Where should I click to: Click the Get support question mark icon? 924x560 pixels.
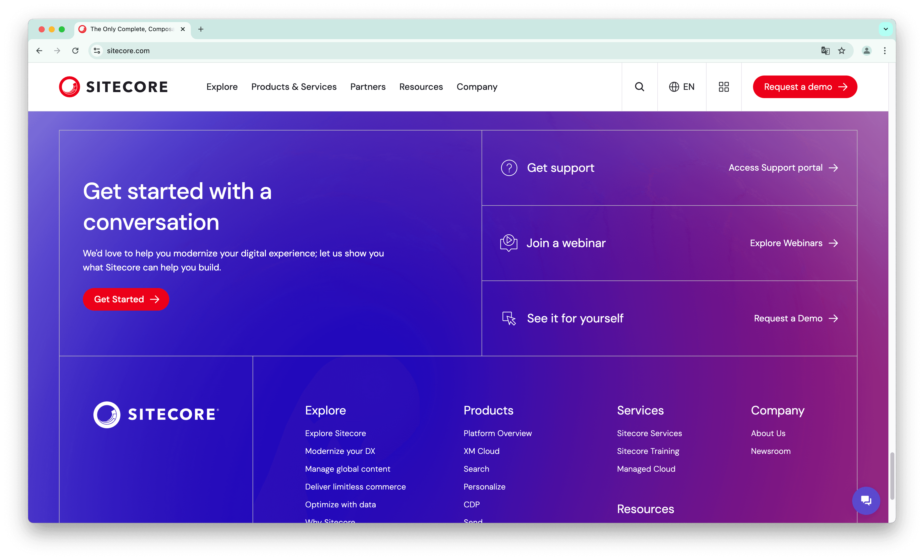509,168
